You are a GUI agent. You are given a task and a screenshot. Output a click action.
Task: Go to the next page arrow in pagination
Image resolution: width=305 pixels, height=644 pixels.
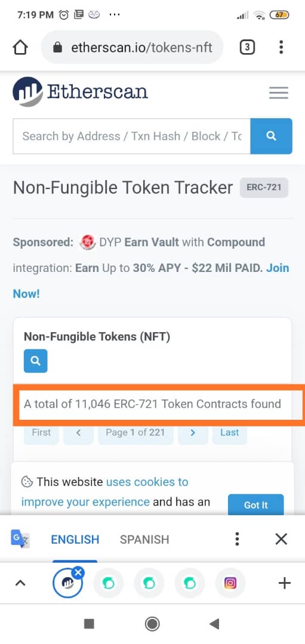pyautogui.click(x=193, y=432)
